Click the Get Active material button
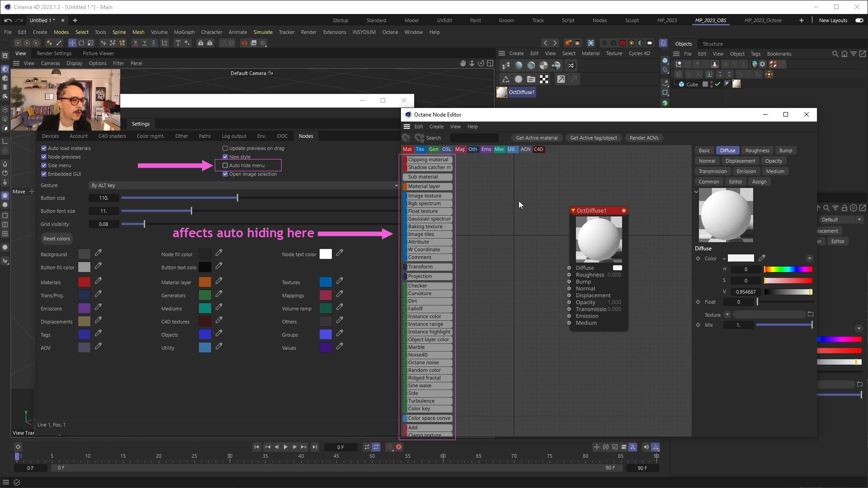This screenshot has width=868, height=488. (x=537, y=138)
